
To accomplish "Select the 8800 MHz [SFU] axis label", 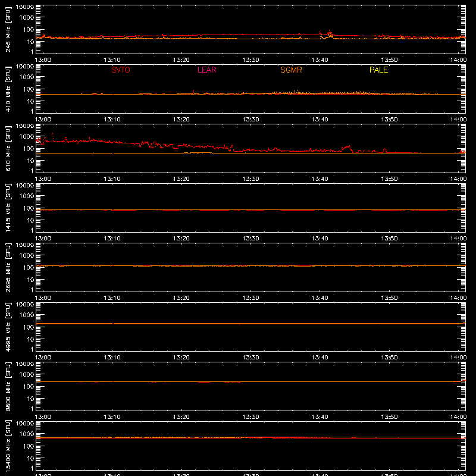I will [x=8, y=386].
